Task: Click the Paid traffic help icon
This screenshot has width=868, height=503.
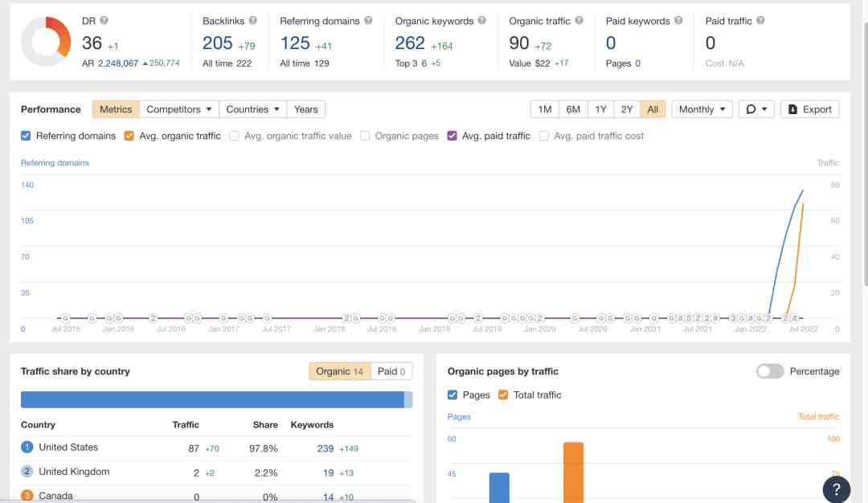Action: (x=760, y=20)
